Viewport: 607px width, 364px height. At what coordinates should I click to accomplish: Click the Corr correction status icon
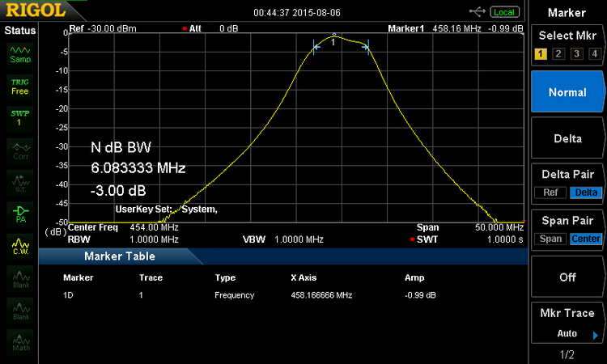coord(19,150)
